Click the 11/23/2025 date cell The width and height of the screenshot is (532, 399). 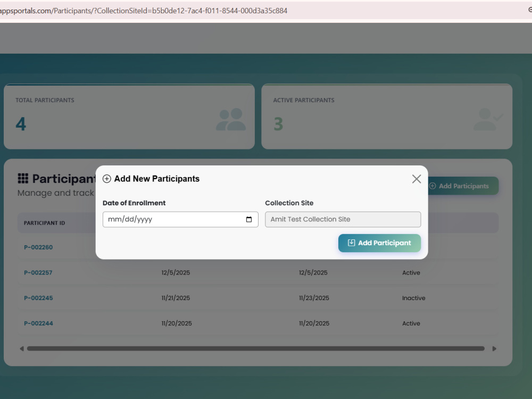[x=314, y=298]
